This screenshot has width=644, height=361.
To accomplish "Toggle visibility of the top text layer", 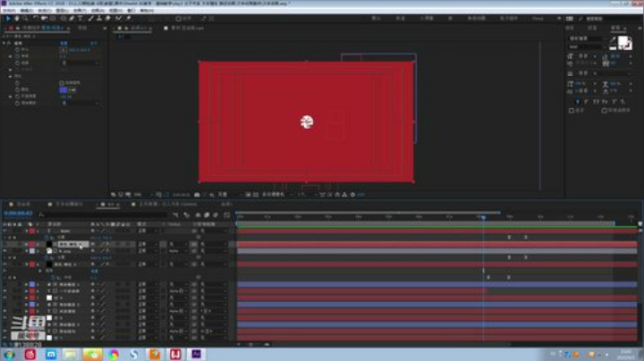I will point(4,231).
